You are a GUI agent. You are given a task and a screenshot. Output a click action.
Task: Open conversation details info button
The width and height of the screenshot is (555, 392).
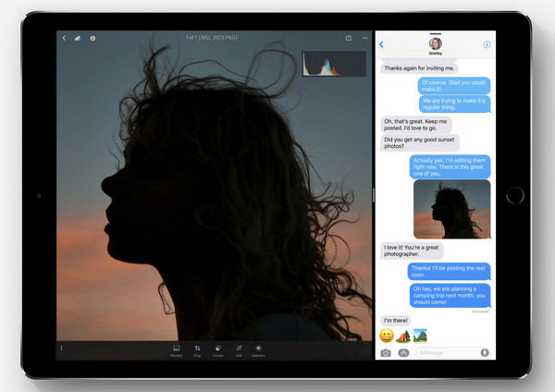pyautogui.click(x=487, y=44)
